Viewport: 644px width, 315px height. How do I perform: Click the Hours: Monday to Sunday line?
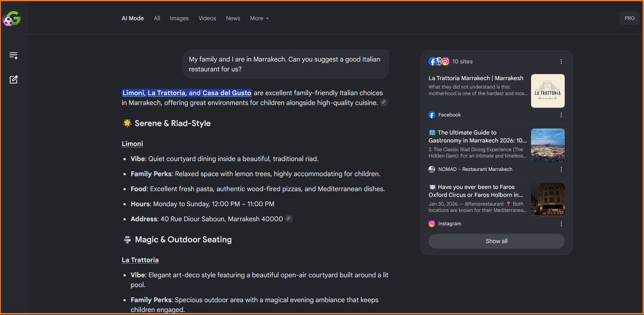coord(202,204)
